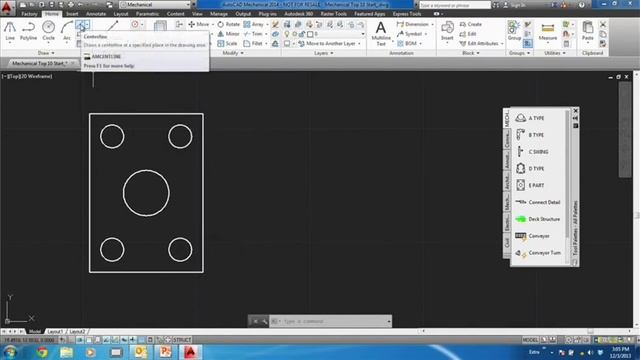
Task: Open the Factory ribbon tab
Action: [x=29, y=14]
